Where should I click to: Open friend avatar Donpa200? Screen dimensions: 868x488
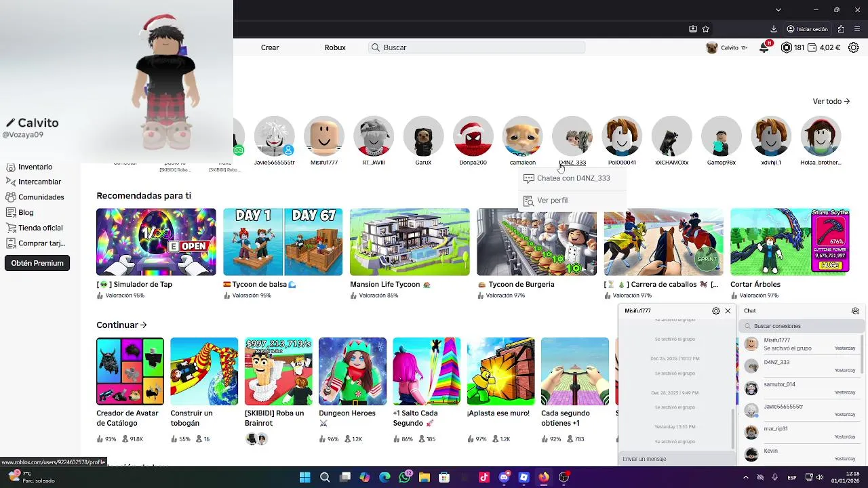(x=473, y=136)
